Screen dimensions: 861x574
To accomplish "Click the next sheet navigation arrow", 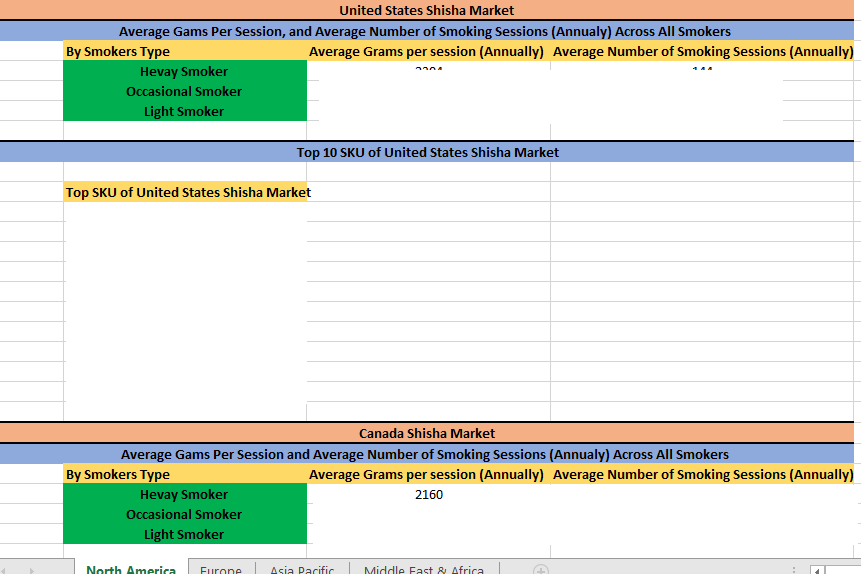I will click(x=32, y=570).
